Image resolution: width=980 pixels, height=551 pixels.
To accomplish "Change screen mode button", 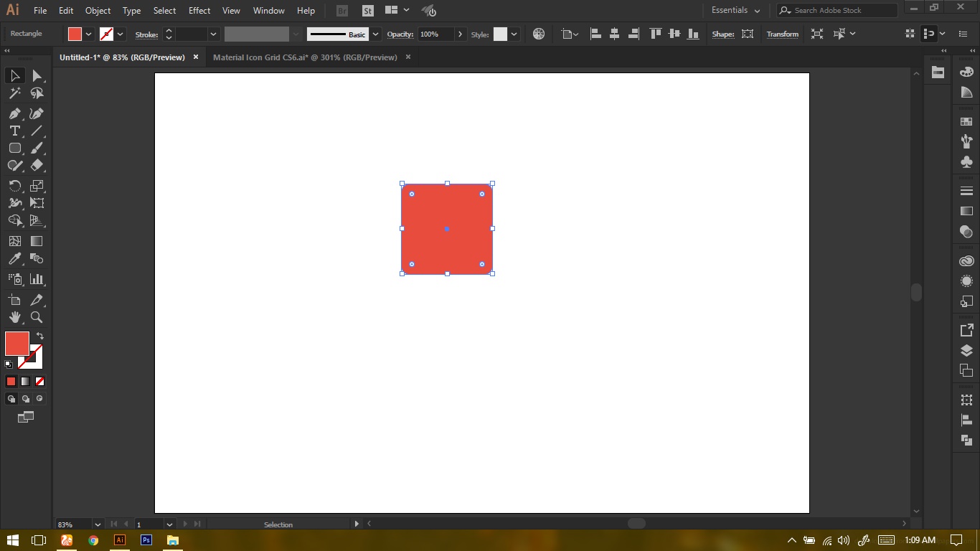I will click(25, 417).
